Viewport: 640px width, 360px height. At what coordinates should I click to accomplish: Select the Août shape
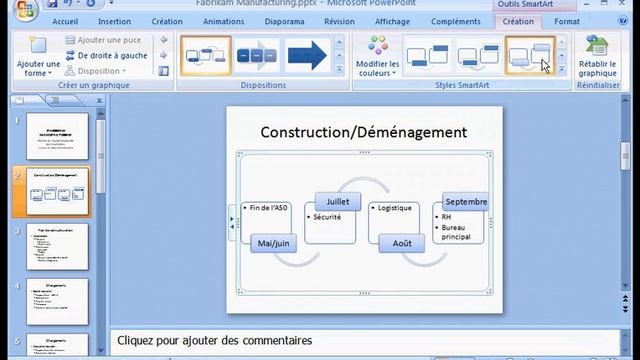pos(402,243)
